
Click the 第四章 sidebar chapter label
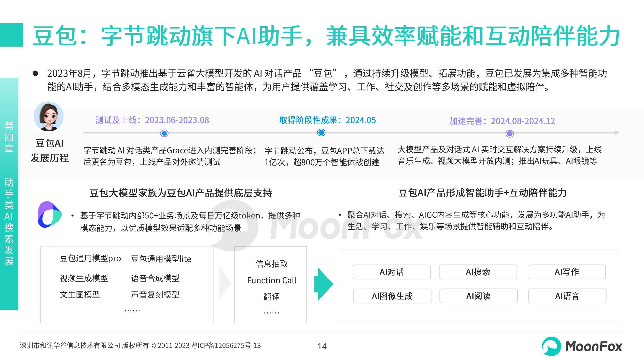point(9,137)
